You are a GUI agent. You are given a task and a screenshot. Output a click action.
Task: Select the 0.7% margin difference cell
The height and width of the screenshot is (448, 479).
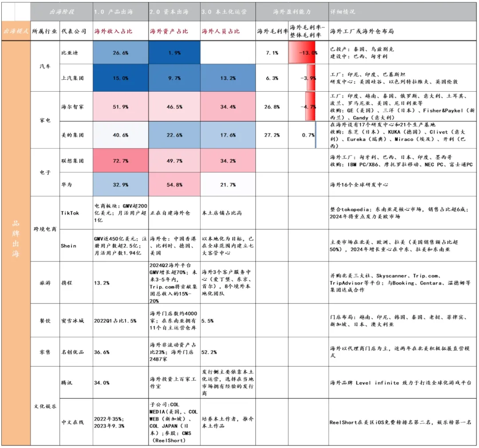click(309, 135)
